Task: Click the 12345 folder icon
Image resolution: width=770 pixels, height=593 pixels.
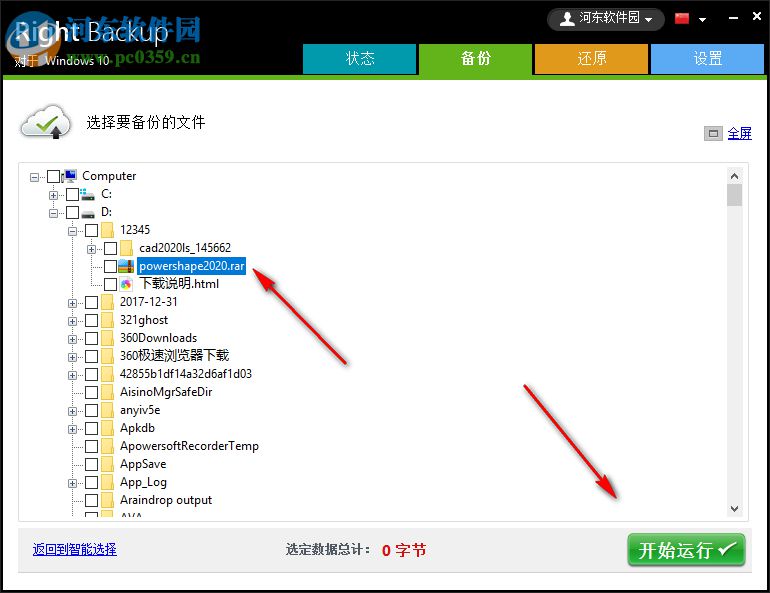Action: 107,230
